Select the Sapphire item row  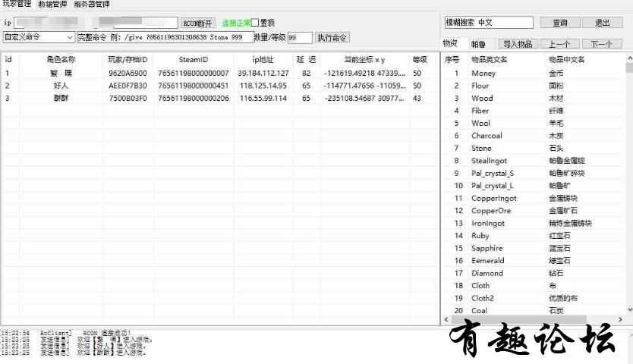click(533, 248)
